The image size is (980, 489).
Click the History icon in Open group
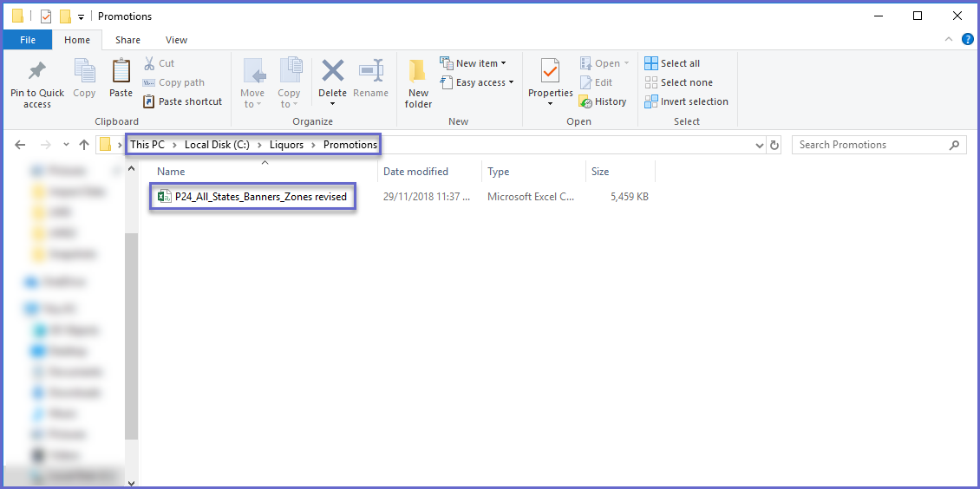pyautogui.click(x=586, y=101)
